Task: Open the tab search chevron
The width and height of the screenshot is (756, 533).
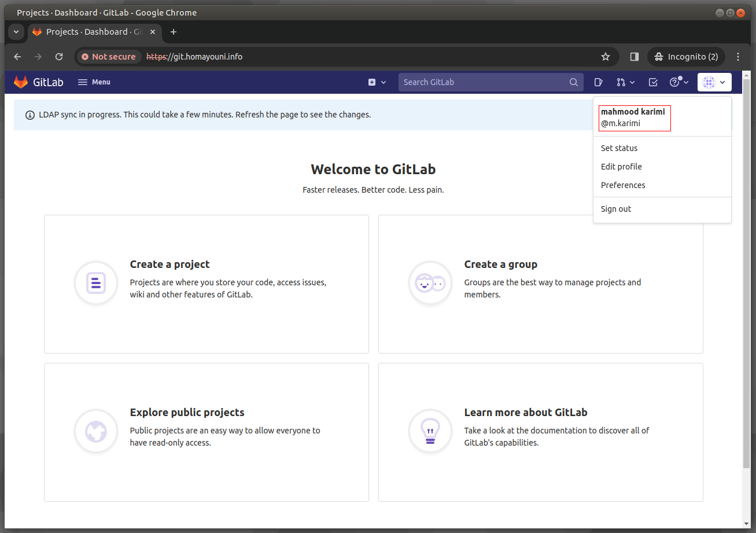Action: click(x=16, y=32)
